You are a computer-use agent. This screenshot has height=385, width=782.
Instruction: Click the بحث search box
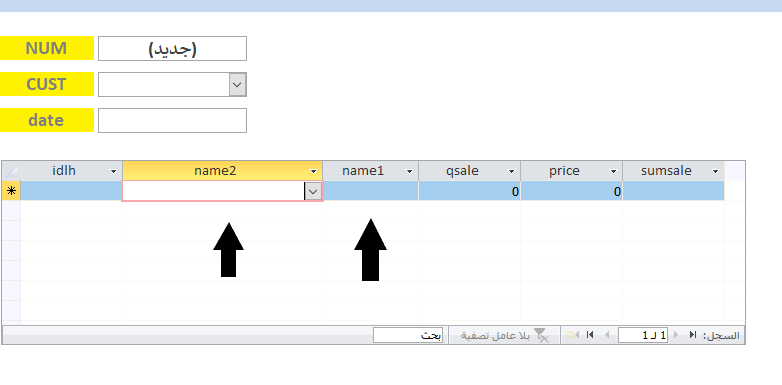(x=408, y=335)
